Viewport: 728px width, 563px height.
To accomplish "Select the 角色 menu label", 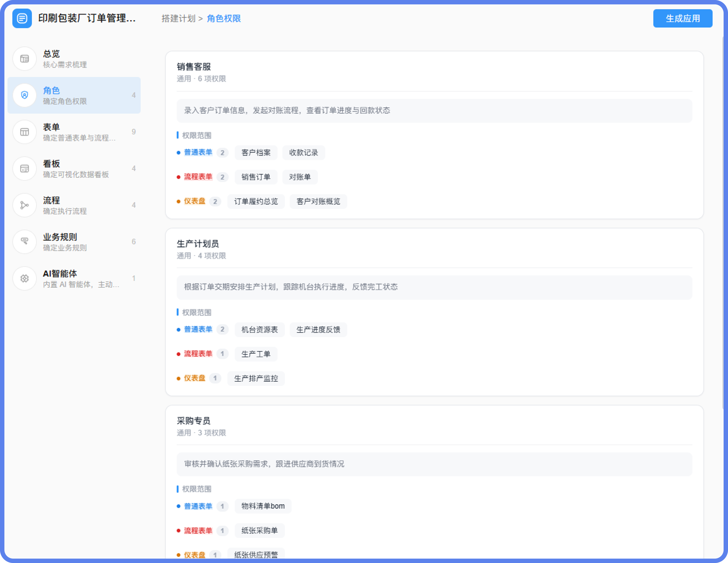I will [x=51, y=90].
